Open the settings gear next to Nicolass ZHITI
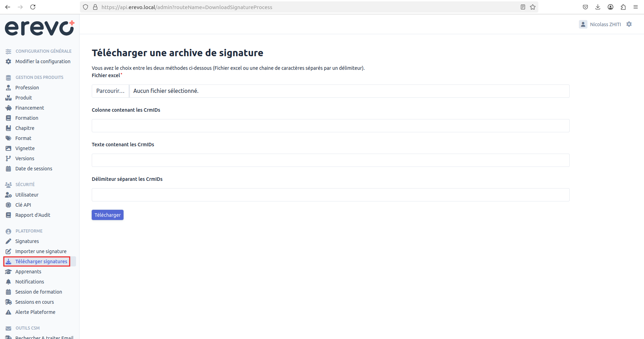 [629, 24]
